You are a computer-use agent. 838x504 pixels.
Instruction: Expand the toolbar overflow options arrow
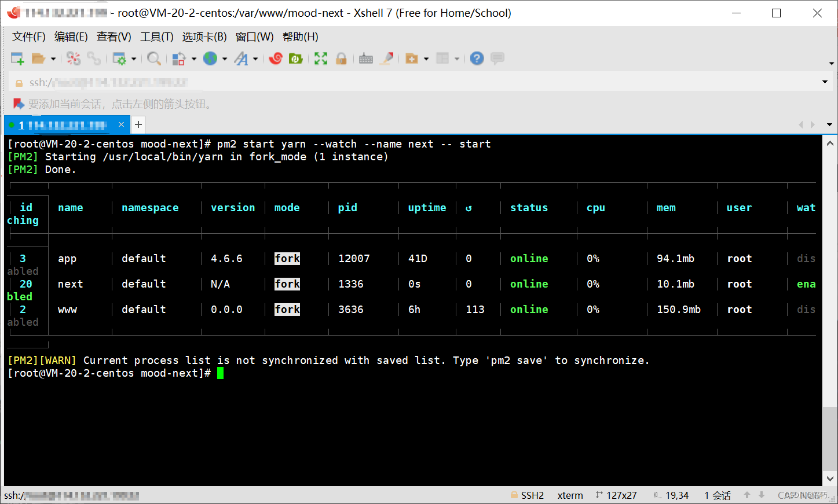click(831, 63)
